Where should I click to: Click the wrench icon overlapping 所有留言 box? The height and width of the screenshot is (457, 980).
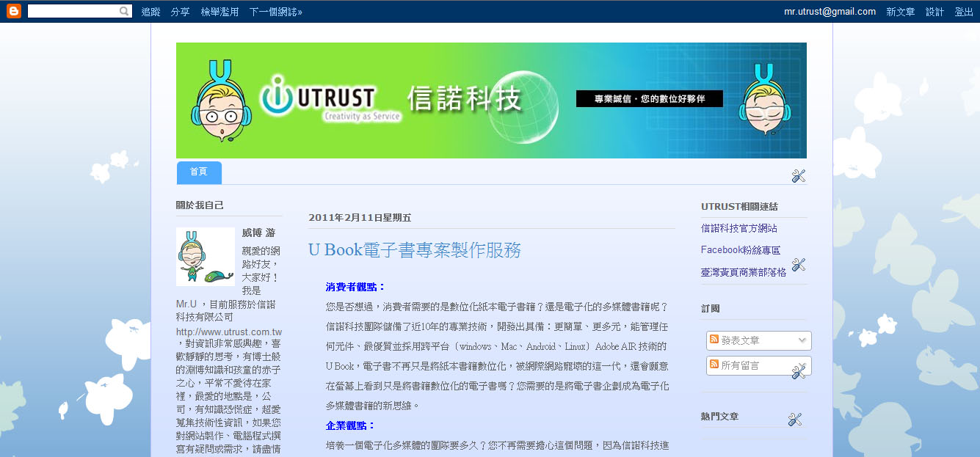tap(799, 372)
